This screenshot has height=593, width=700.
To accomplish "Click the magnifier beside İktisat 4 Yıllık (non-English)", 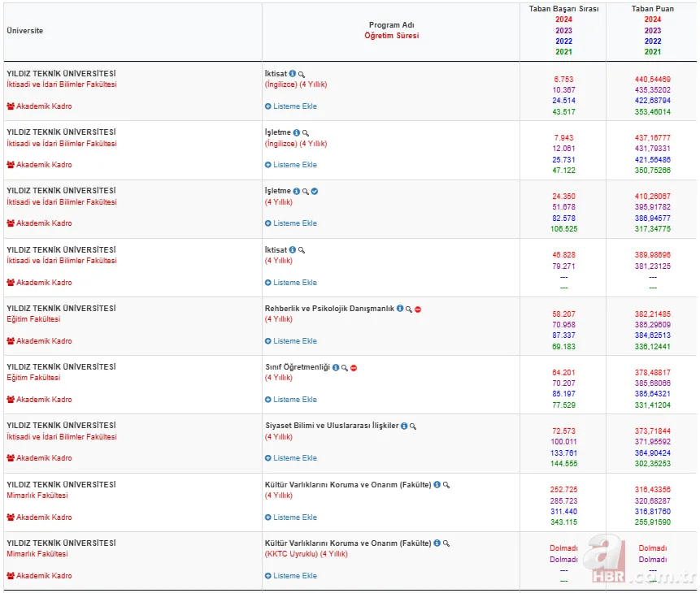I will 302,251.
